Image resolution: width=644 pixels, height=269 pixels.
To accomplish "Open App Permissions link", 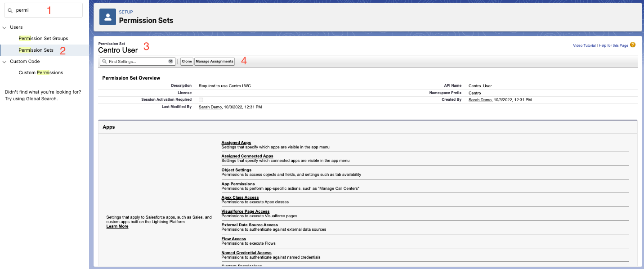I will [x=238, y=184].
